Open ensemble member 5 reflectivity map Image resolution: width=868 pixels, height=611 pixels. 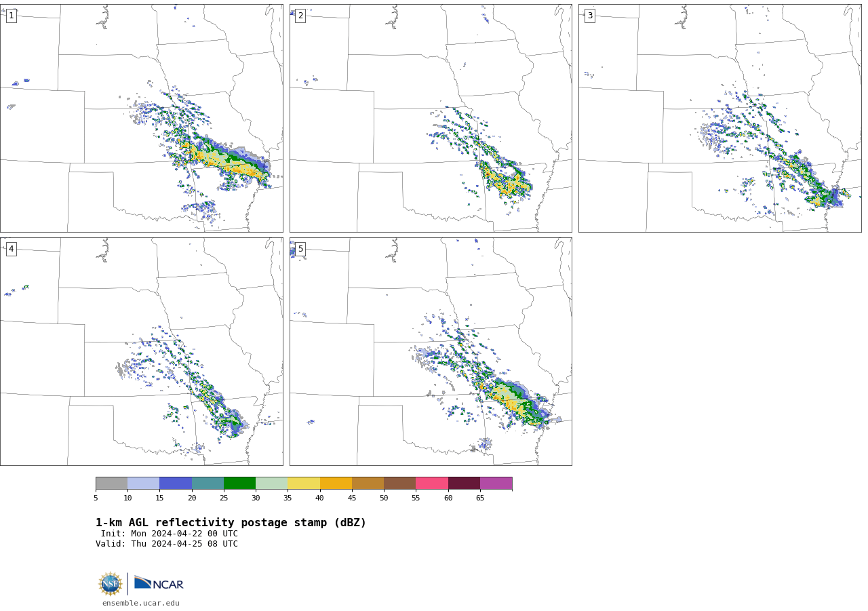[431, 351]
